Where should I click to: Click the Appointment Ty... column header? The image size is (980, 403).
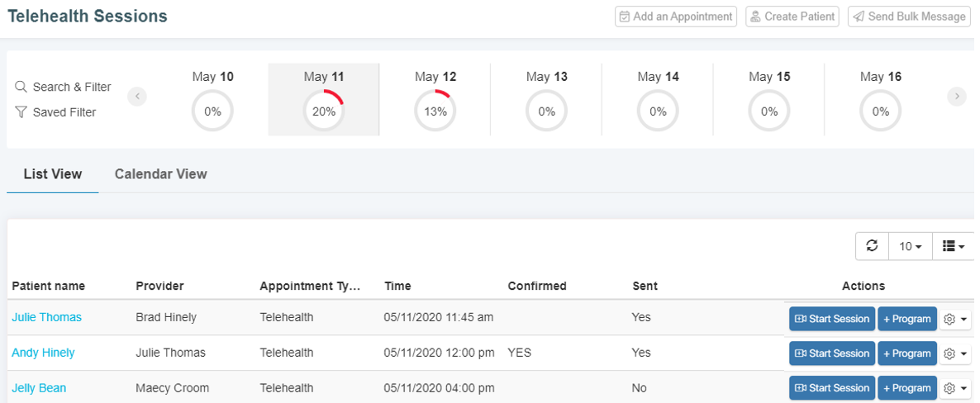click(x=311, y=287)
